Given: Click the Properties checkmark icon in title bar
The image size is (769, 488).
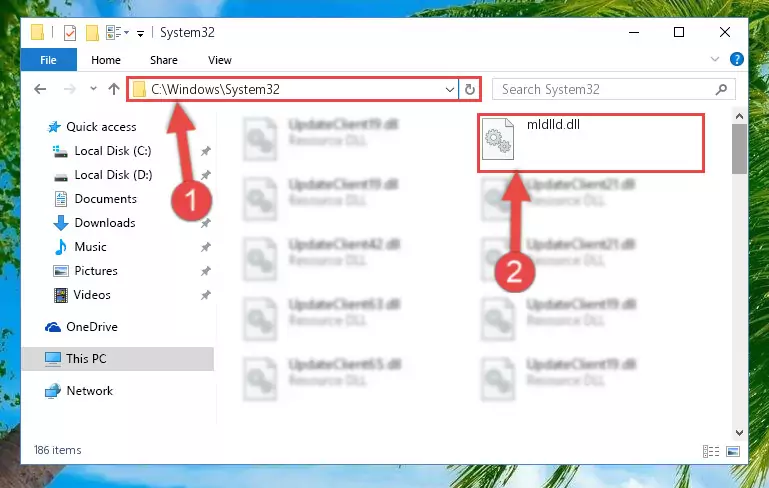Looking at the screenshot, I should click(70, 33).
